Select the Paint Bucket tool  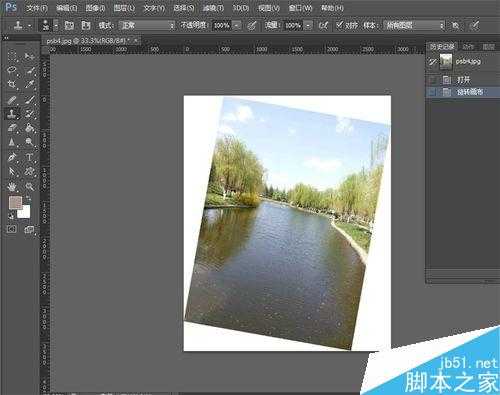coord(30,128)
